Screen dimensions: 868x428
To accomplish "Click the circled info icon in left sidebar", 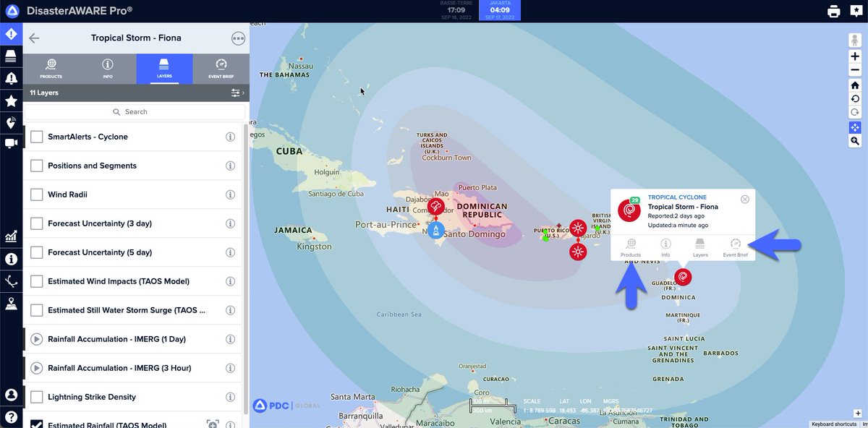I will coord(11,259).
